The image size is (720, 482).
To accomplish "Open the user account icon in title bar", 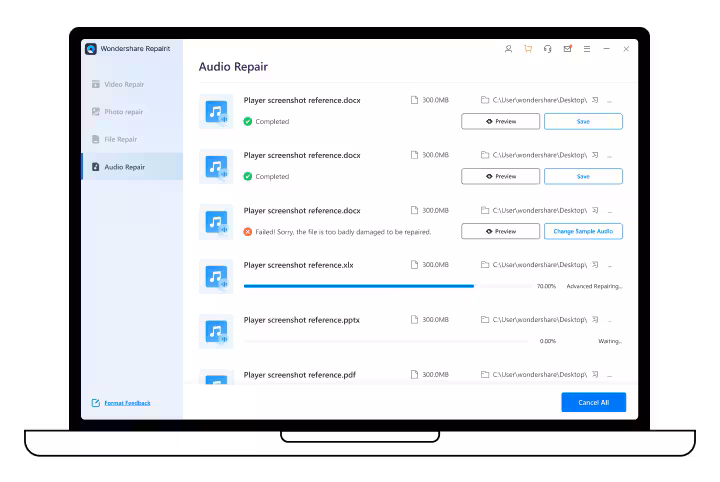I will pyautogui.click(x=508, y=49).
